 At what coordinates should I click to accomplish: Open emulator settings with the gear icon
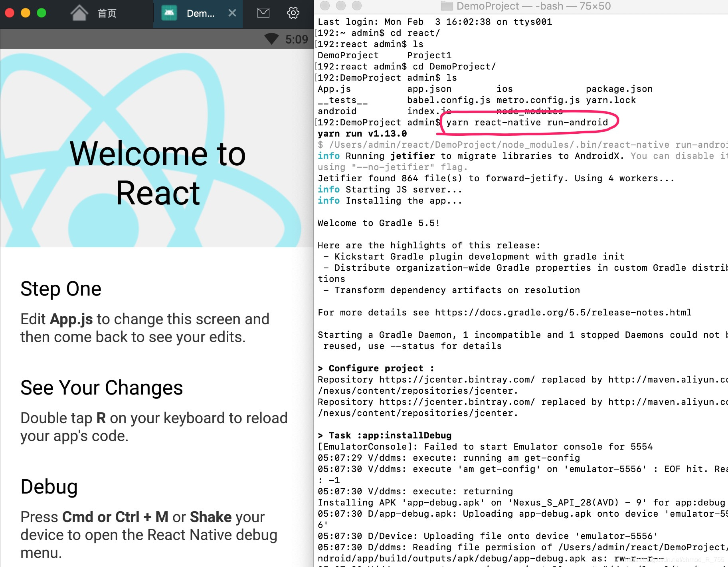coord(293,13)
